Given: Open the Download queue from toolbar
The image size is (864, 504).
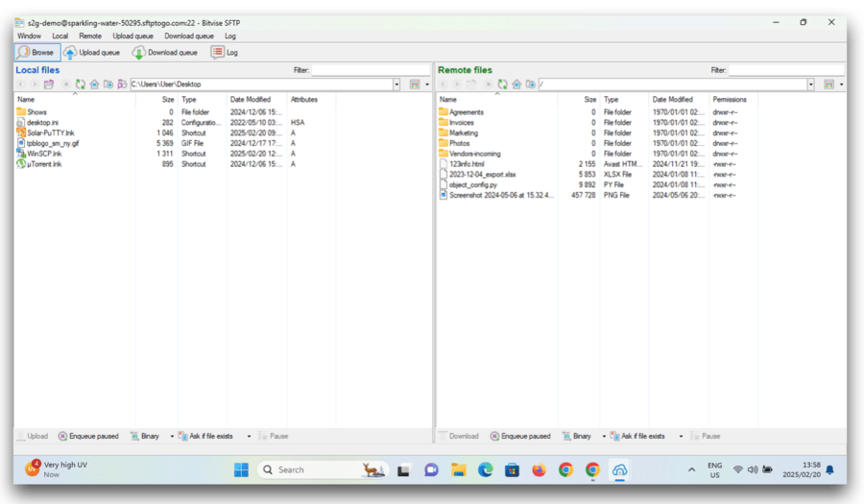Looking at the screenshot, I should [165, 53].
